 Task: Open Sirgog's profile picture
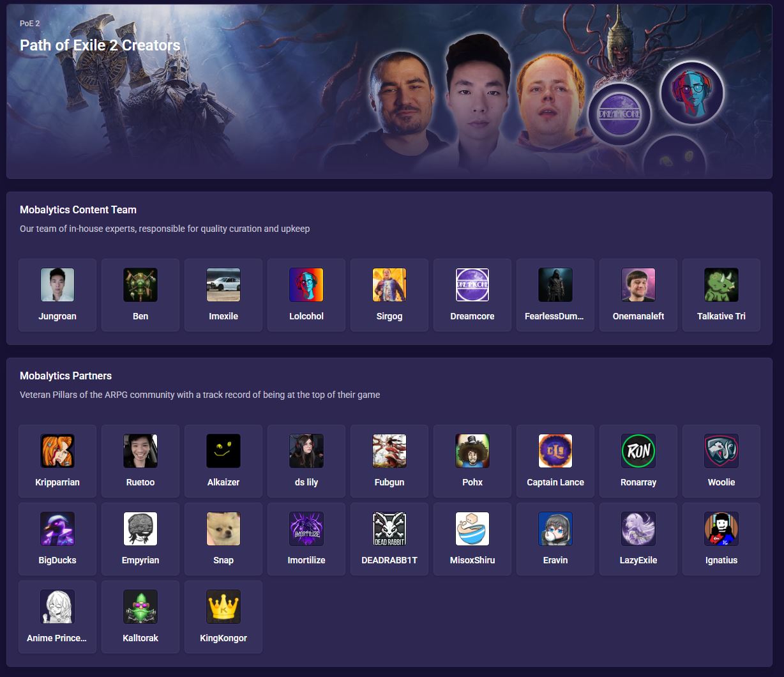[x=389, y=285]
